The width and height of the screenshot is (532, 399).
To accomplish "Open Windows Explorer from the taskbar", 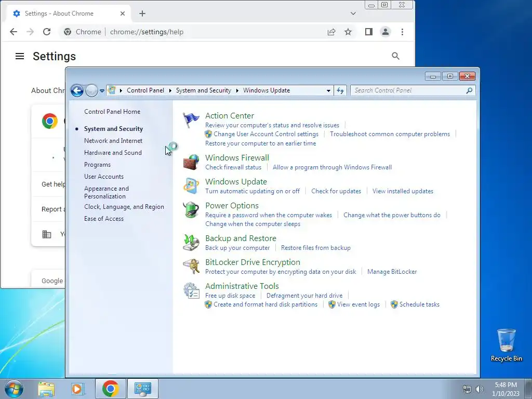I will click(x=46, y=389).
